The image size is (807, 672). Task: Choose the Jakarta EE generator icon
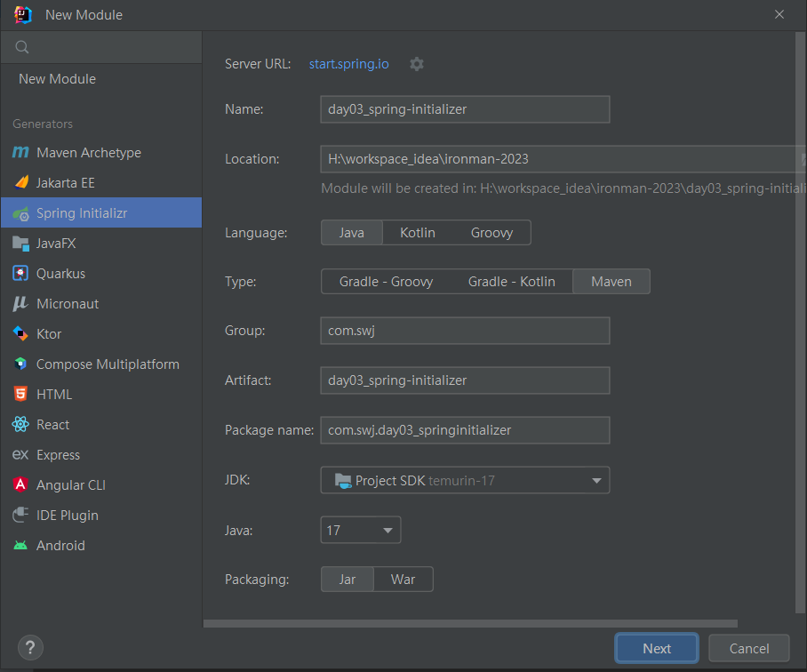(x=21, y=182)
